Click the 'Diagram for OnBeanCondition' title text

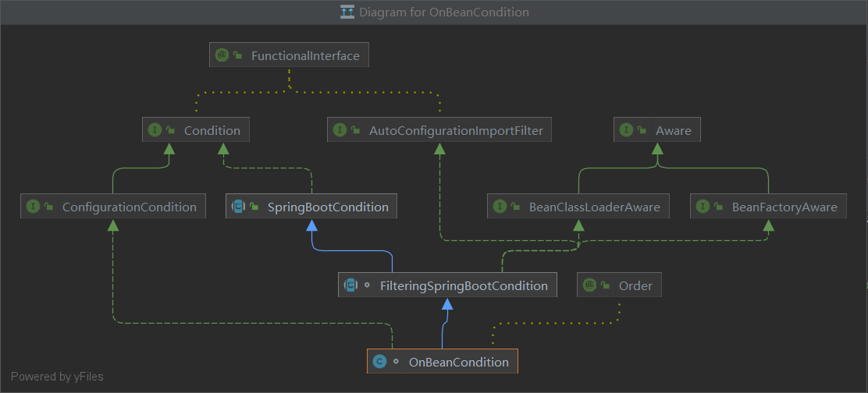pos(444,12)
